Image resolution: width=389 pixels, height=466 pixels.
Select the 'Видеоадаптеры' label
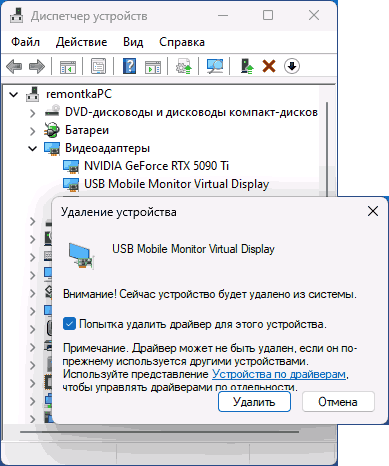(107, 148)
